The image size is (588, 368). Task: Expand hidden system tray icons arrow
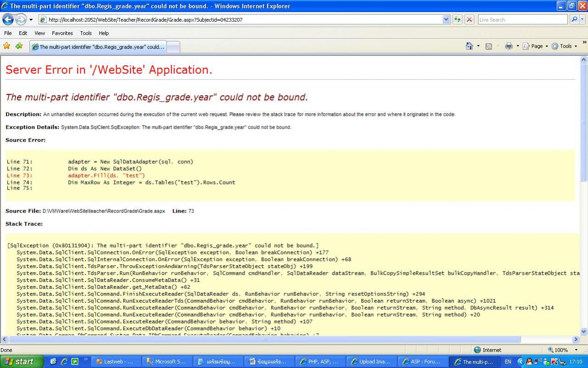point(520,362)
